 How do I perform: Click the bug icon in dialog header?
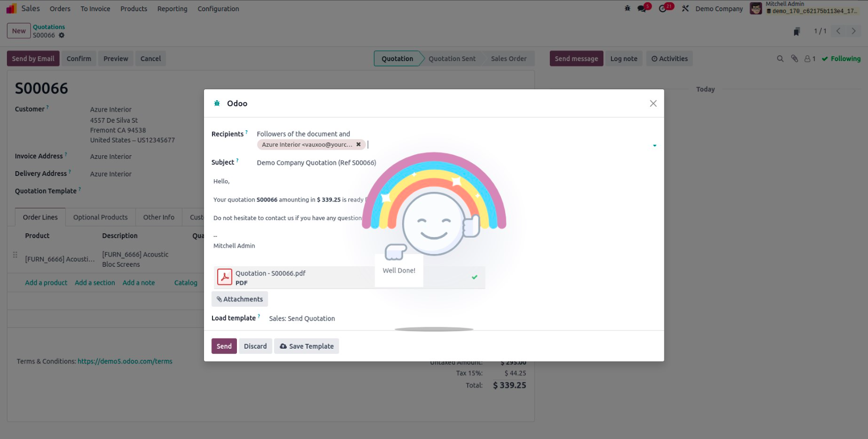[217, 104]
